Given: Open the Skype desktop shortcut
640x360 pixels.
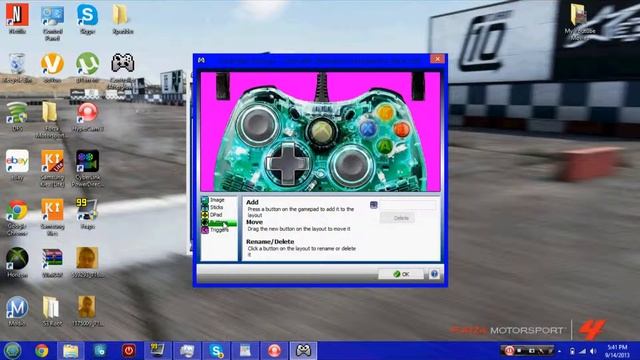Looking at the screenshot, I should pos(87,19).
